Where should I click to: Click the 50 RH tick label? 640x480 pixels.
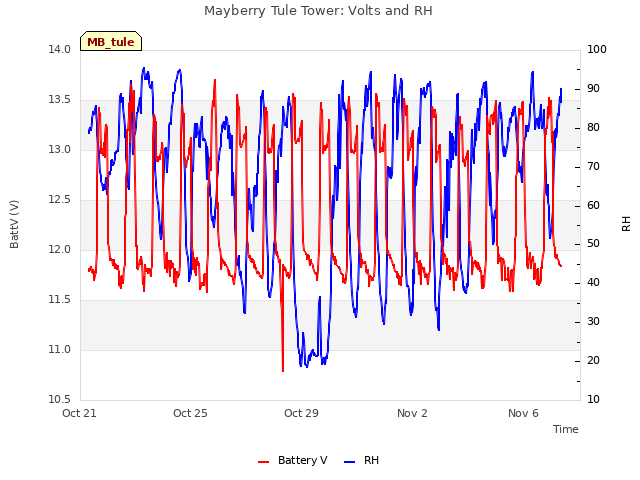[593, 244]
